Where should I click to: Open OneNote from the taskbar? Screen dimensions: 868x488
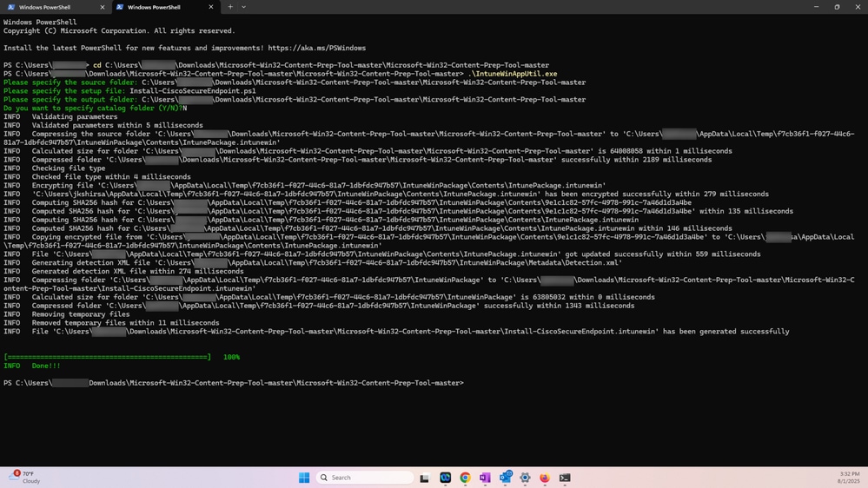(485, 478)
